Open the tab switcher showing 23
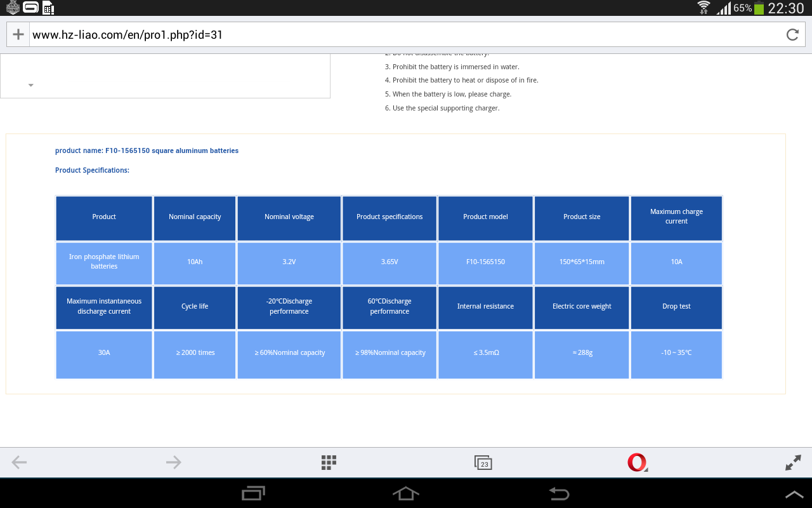The width and height of the screenshot is (812, 508). pos(483,463)
